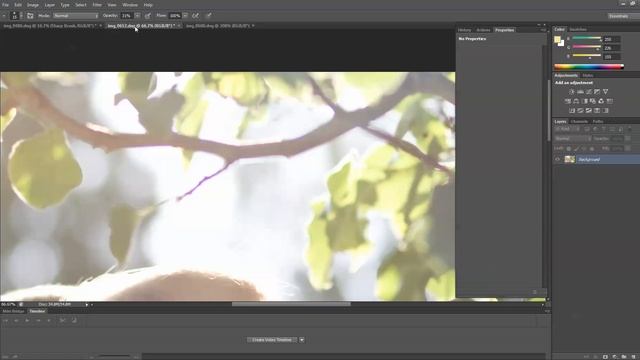The width and height of the screenshot is (640, 360).
Task: Switch to the Channels tab
Action: [579, 122]
